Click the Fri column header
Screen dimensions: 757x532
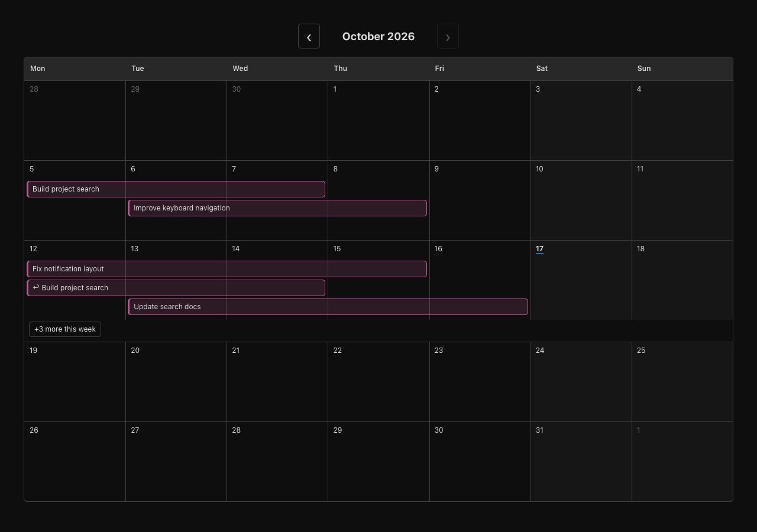pyautogui.click(x=439, y=69)
